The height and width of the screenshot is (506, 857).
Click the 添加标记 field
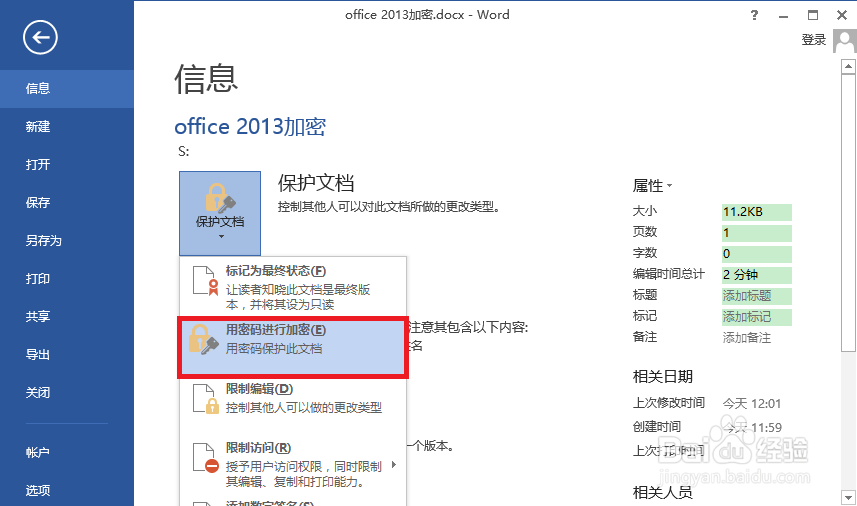(756, 316)
